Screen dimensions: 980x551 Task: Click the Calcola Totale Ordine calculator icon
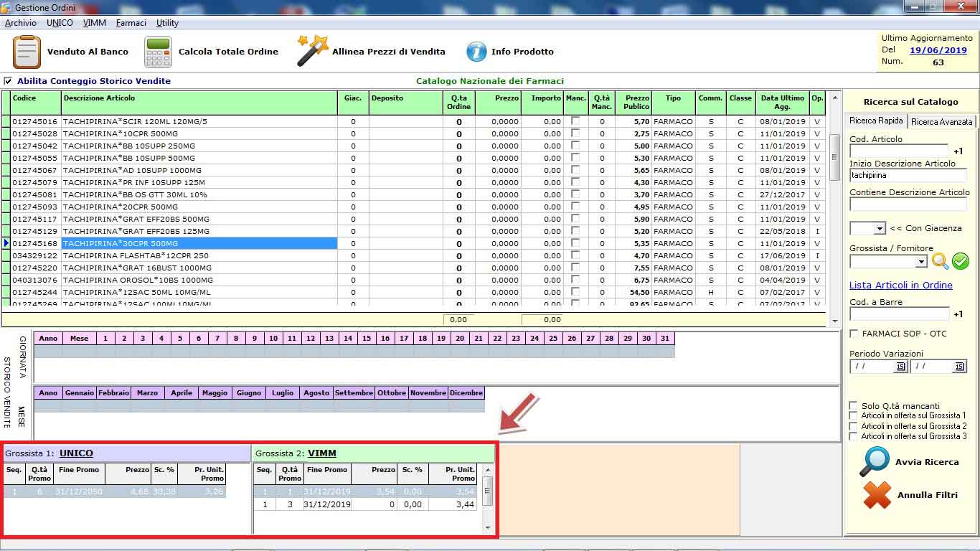[158, 52]
